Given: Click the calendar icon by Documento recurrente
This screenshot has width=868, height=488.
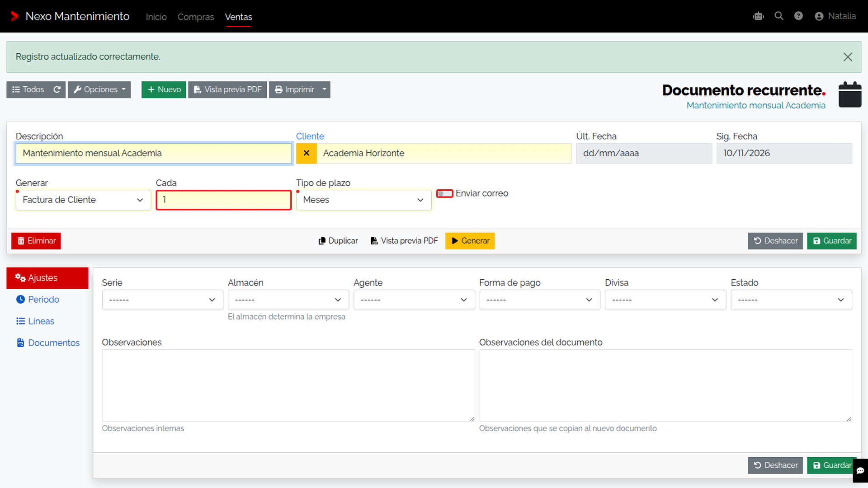Looking at the screenshot, I should 850,94.
